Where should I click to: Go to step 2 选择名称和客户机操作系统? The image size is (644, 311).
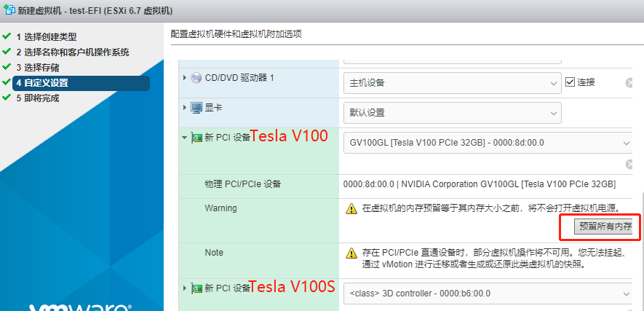coord(73,52)
